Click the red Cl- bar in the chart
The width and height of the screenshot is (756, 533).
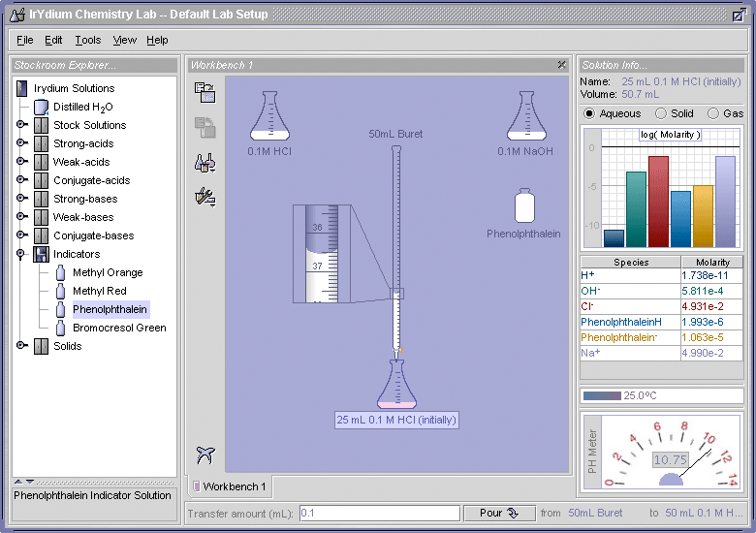coord(658,202)
